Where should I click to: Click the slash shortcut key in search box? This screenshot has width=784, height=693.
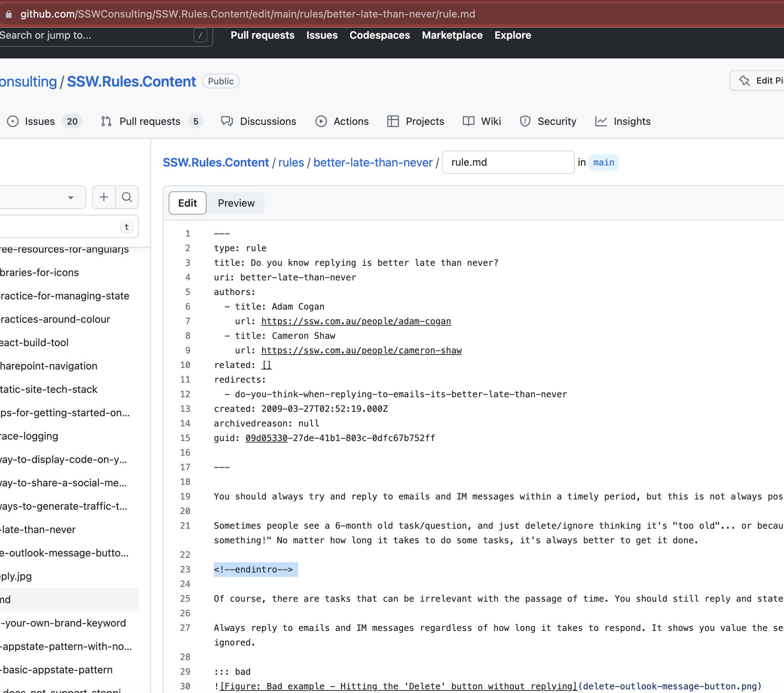coord(200,35)
